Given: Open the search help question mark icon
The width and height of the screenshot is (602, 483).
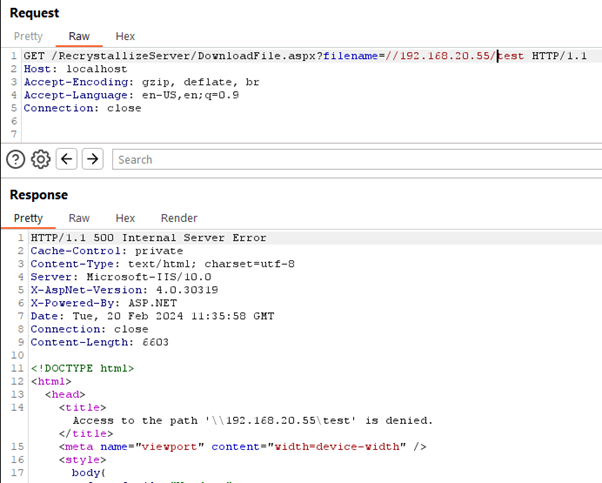Looking at the screenshot, I should (15, 159).
